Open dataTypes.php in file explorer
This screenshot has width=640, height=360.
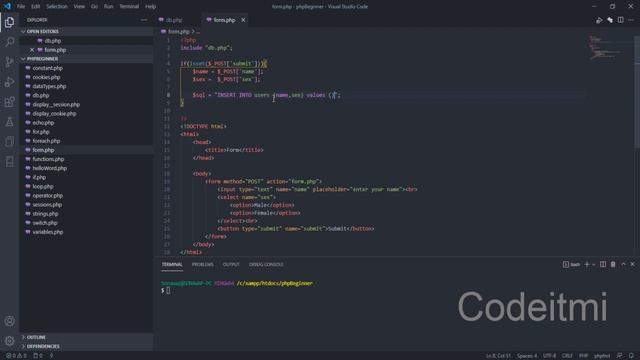point(49,87)
